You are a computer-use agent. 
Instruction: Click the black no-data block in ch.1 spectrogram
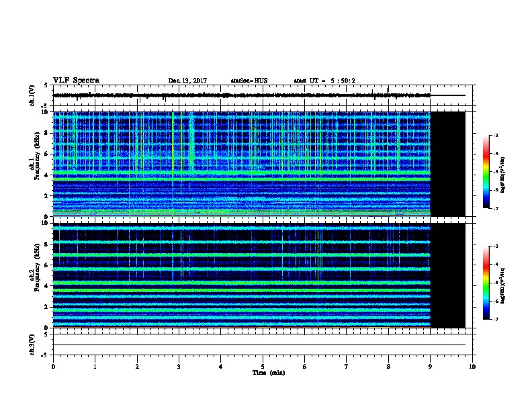448,164
